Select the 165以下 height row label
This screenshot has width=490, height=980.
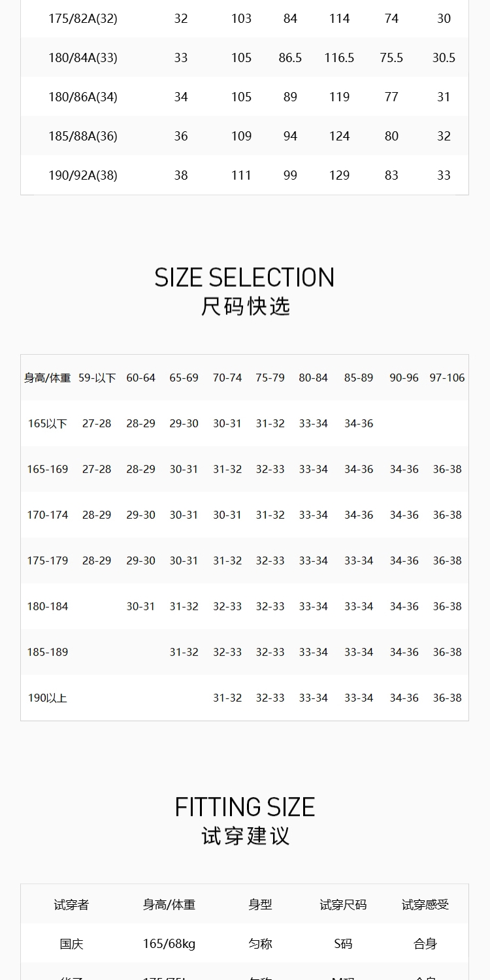[x=48, y=423]
